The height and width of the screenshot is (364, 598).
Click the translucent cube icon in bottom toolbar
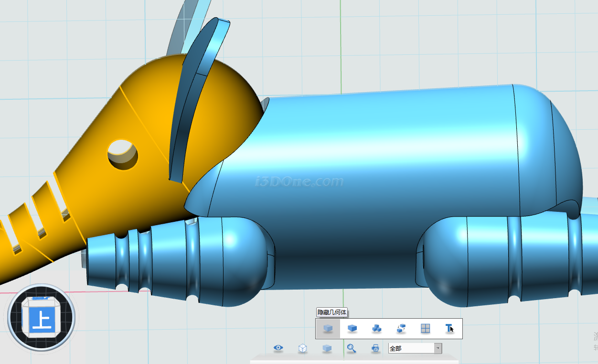click(x=327, y=348)
